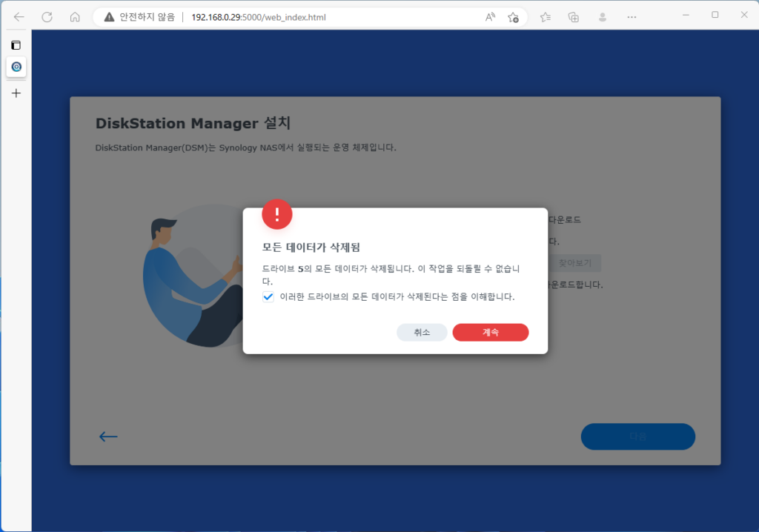
Task: Click the red warning exclamation icon
Action: coord(277,214)
